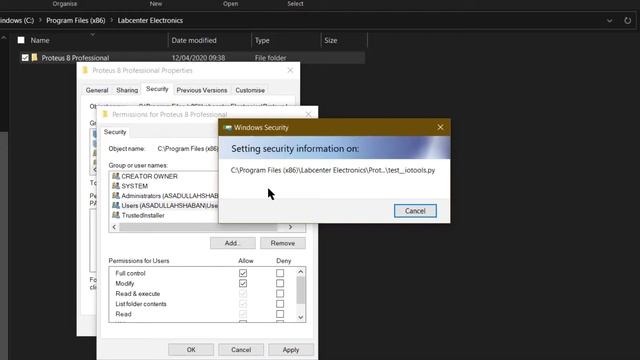Toggle Deny checkbox for Read & execute
This screenshot has width=640, height=360.
[x=280, y=293]
